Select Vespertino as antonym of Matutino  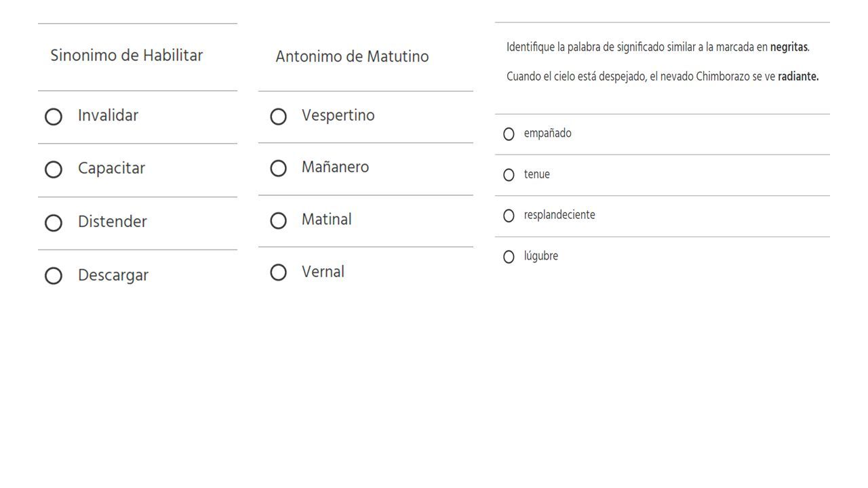tap(278, 117)
